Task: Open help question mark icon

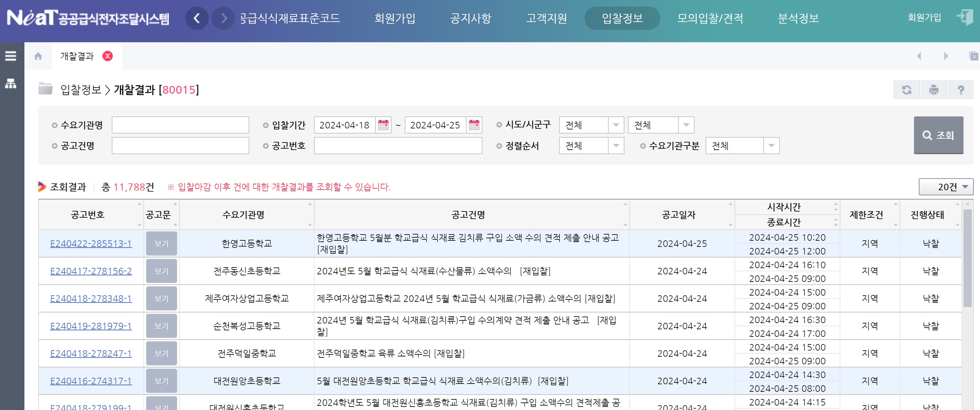Action: click(961, 90)
